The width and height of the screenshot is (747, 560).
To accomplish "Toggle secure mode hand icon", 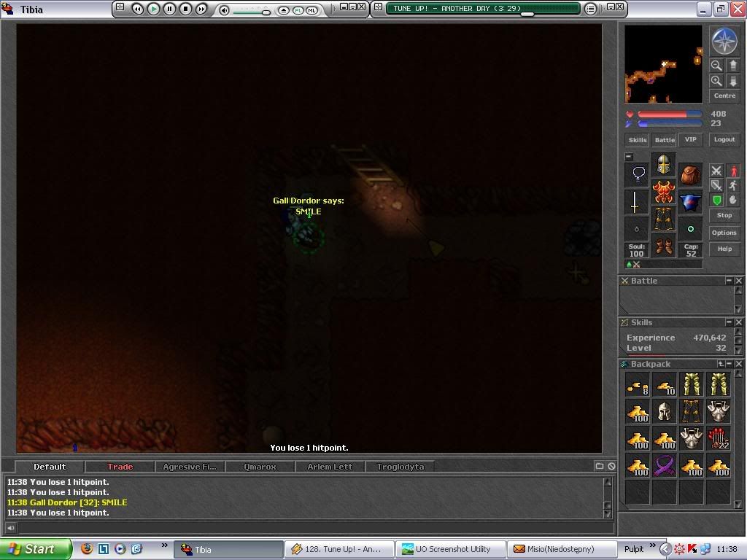I will [733, 200].
